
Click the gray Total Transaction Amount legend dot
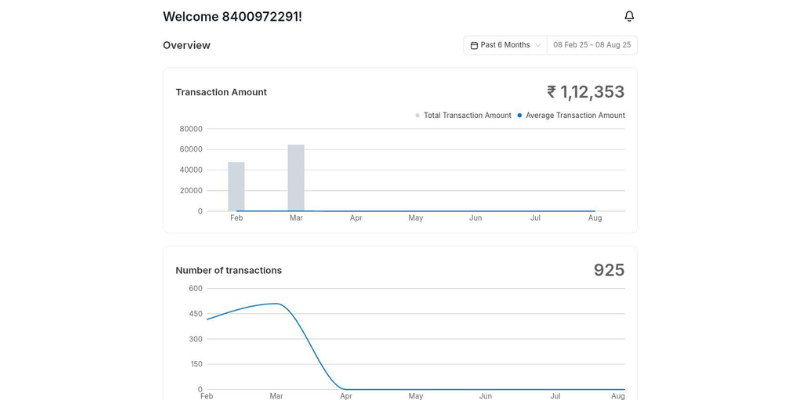coord(418,115)
